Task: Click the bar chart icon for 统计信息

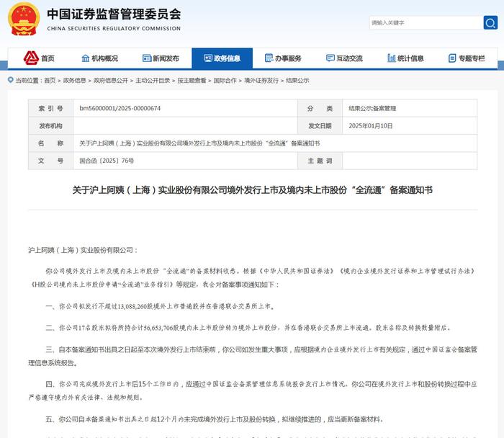Action: click(392, 58)
